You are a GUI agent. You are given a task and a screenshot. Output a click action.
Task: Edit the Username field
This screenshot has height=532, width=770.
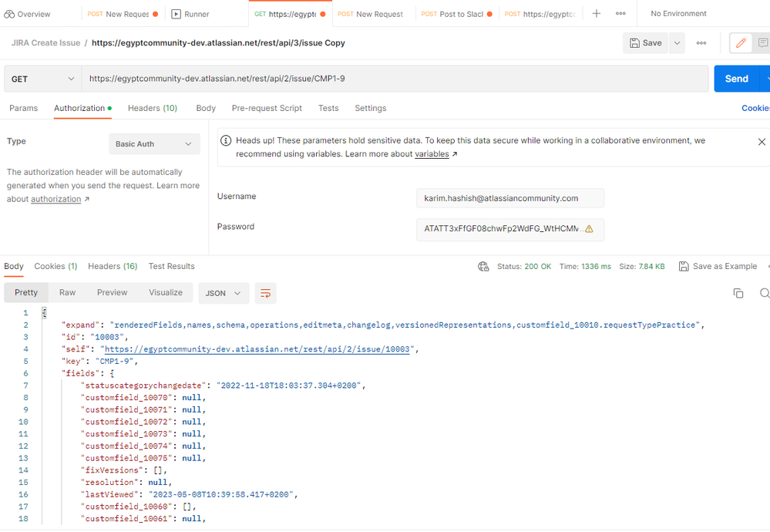pyautogui.click(x=509, y=198)
